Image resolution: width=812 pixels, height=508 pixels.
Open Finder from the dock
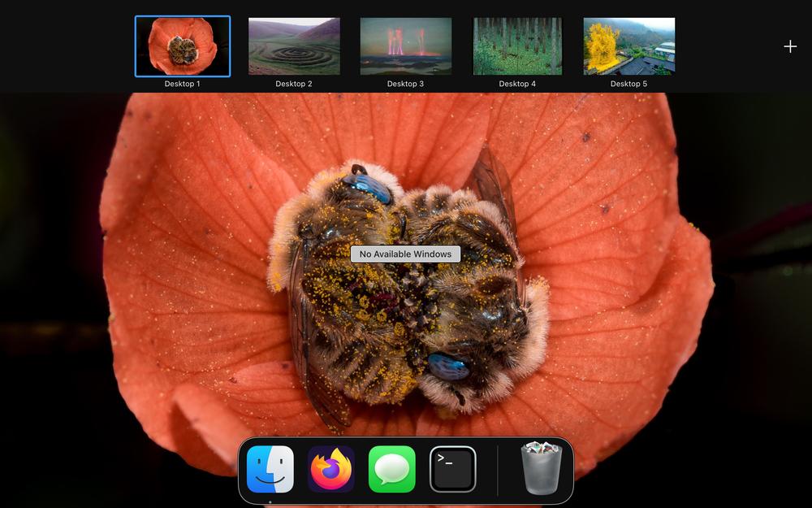[x=270, y=469]
